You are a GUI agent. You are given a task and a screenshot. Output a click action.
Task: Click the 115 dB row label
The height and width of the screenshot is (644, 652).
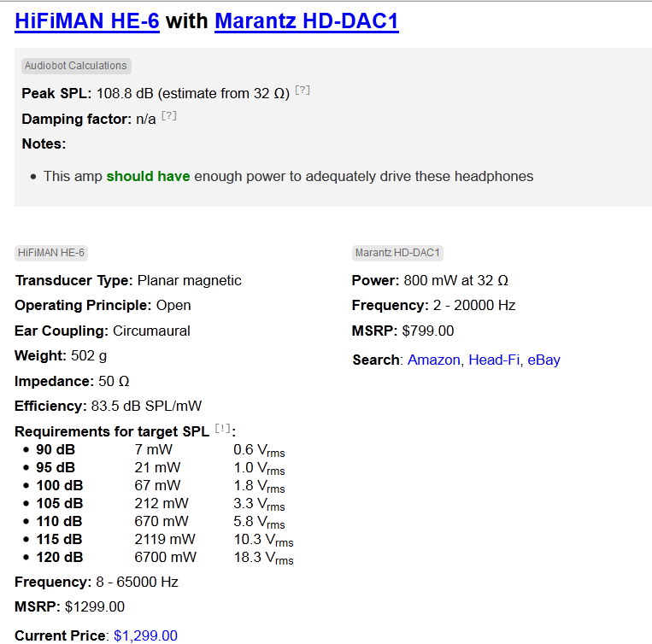pyautogui.click(x=60, y=539)
